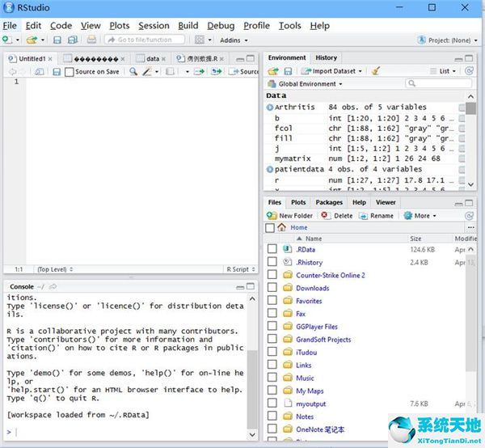
Task: Switch to the History tab
Action: pyautogui.click(x=326, y=58)
